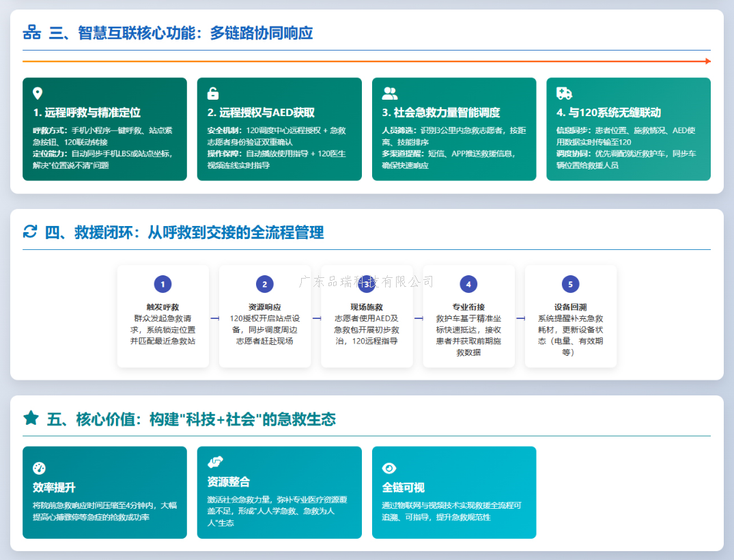Click the refresh arrows icon beside 救援闭环
Image resolution: width=734 pixels, height=560 pixels.
tap(30, 232)
